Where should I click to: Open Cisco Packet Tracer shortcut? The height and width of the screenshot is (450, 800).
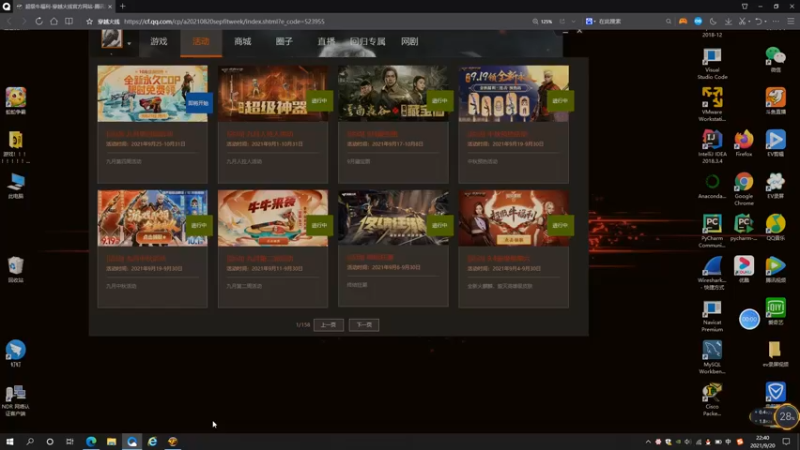pos(712,399)
